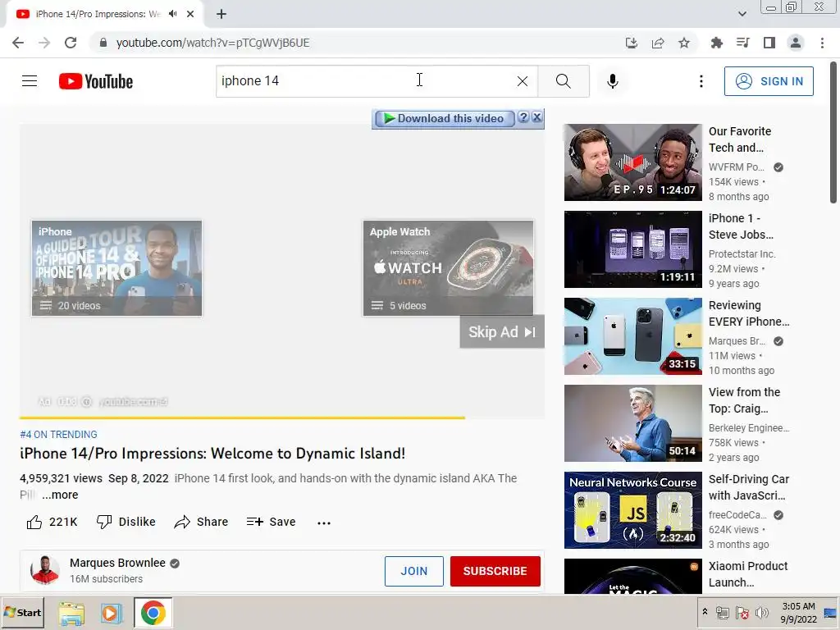Go to YouTube home via logo
The image size is (840, 630).
pyautogui.click(x=96, y=81)
